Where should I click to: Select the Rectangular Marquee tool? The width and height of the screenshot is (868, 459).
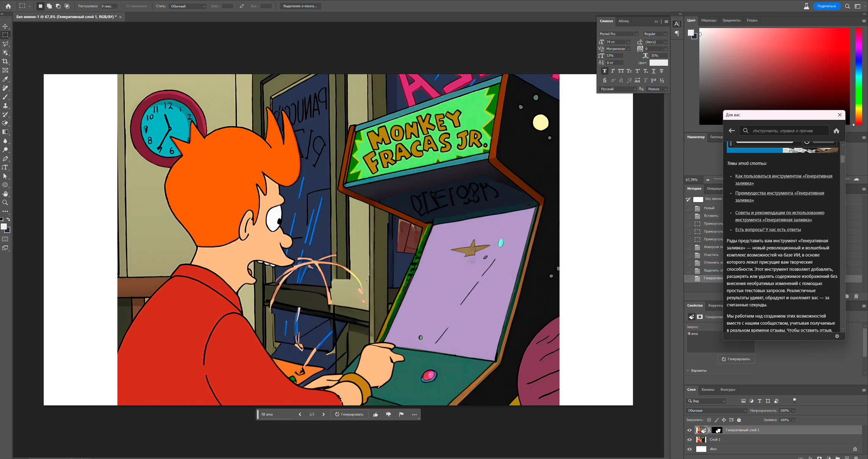[x=6, y=35]
